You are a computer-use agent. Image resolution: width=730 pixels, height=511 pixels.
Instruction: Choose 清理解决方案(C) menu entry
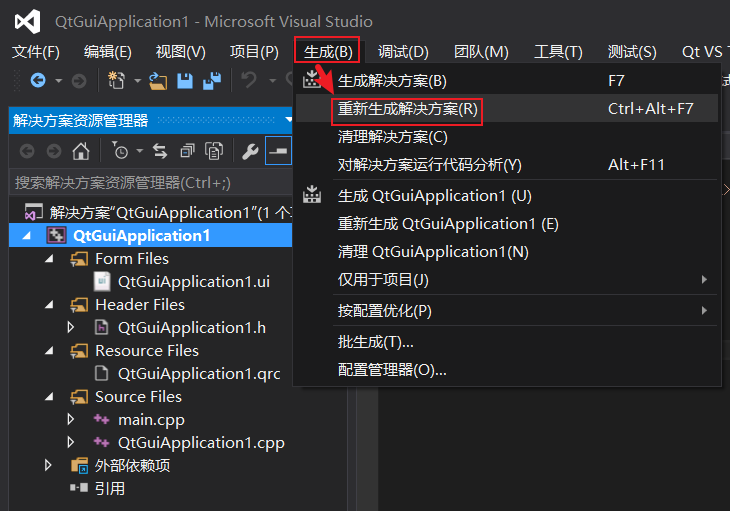[x=507, y=137]
